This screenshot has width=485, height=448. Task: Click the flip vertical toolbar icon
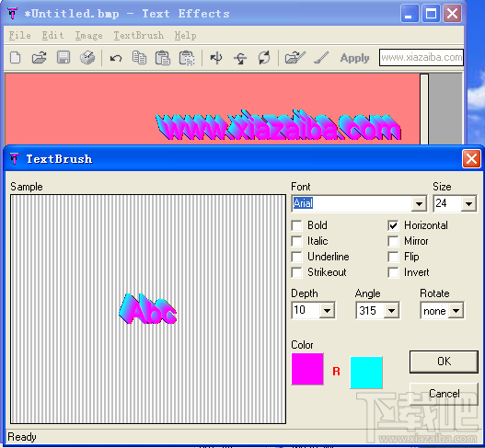(240, 58)
